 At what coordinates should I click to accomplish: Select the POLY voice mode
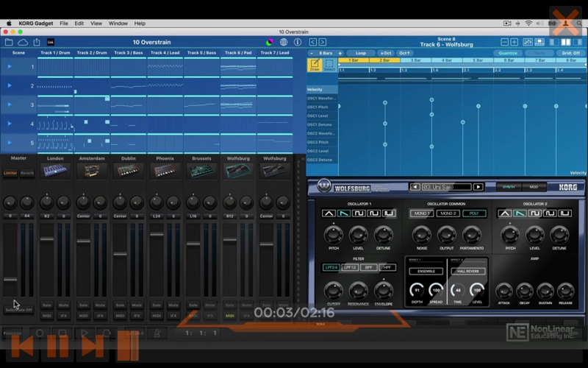[x=474, y=213]
